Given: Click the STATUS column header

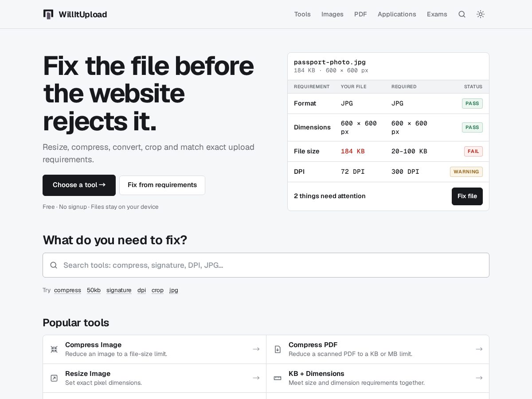Looking at the screenshot, I should point(473,87).
